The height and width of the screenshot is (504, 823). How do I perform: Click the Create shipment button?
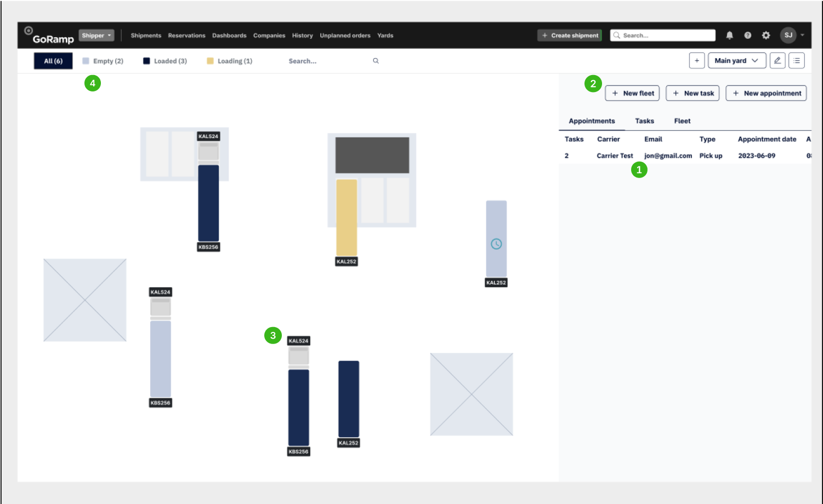pos(570,36)
